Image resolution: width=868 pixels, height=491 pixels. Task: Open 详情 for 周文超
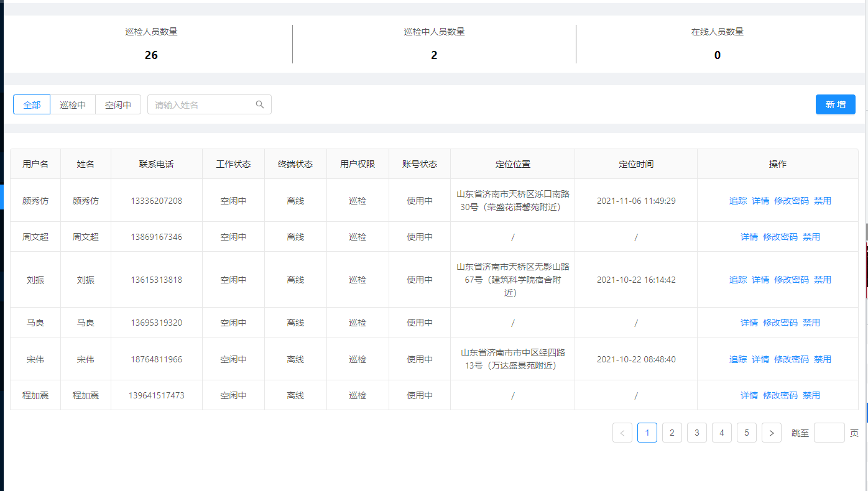pyautogui.click(x=750, y=237)
